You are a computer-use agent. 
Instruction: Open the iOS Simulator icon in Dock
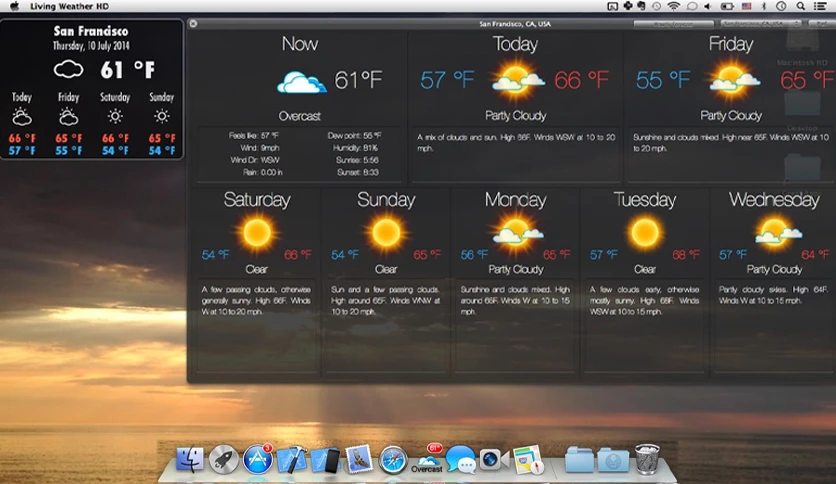pyautogui.click(x=325, y=460)
